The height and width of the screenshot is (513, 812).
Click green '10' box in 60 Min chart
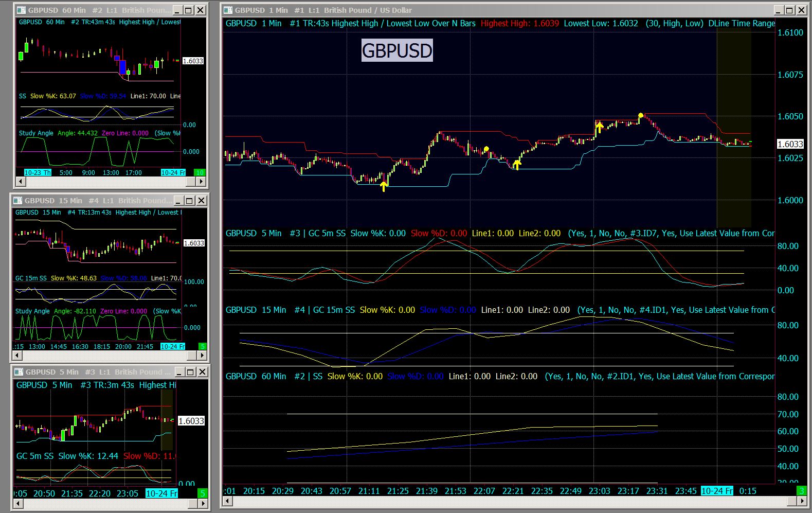tap(200, 172)
